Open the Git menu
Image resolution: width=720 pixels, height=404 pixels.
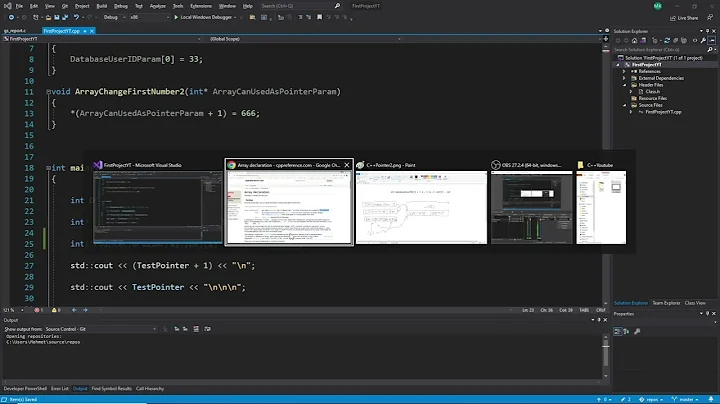[65, 6]
